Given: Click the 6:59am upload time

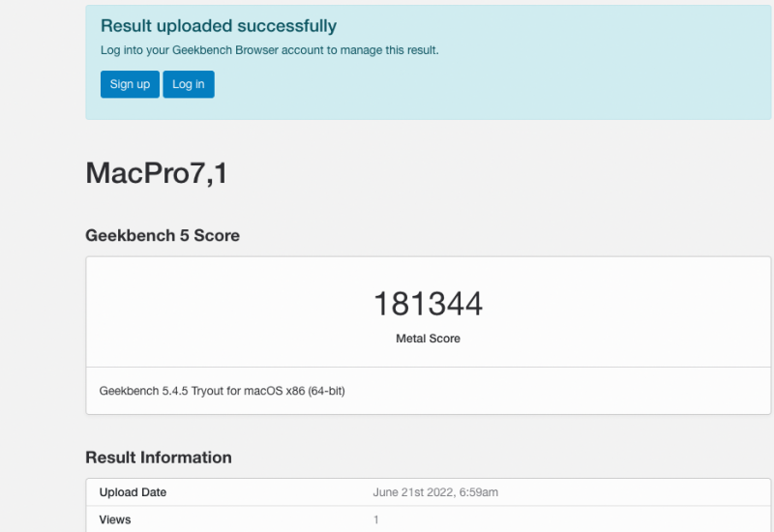Looking at the screenshot, I should (479, 492).
